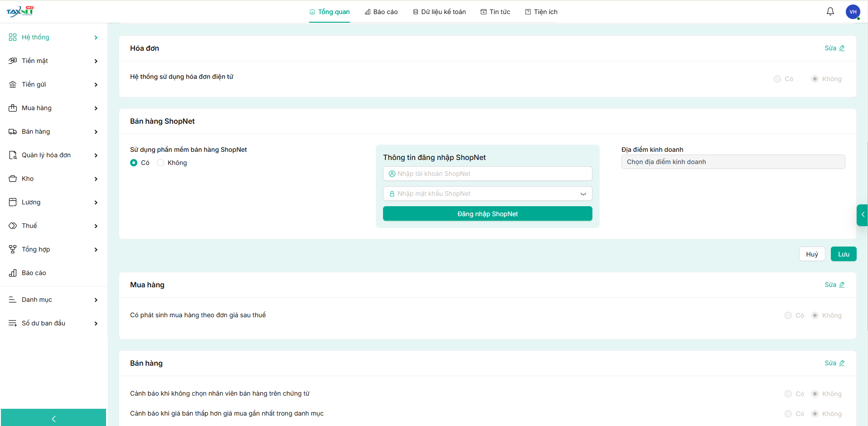The image size is (868, 426).
Task: Click the Thuế tax icon
Action: pyautogui.click(x=13, y=226)
